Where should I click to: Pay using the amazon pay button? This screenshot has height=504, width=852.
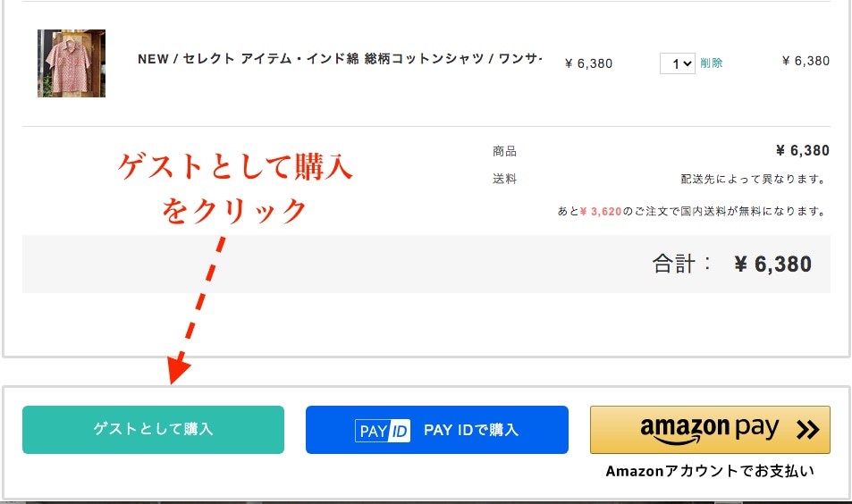click(x=710, y=430)
